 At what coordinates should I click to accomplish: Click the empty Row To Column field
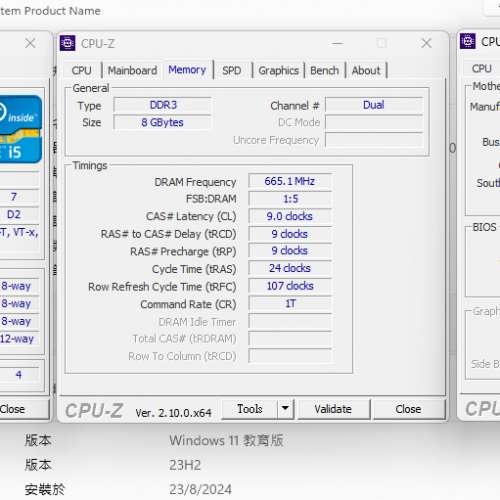pos(290,356)
